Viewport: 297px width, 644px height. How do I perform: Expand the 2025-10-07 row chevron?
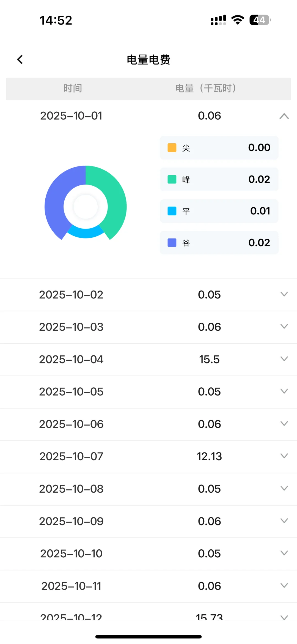click(284, 456)
